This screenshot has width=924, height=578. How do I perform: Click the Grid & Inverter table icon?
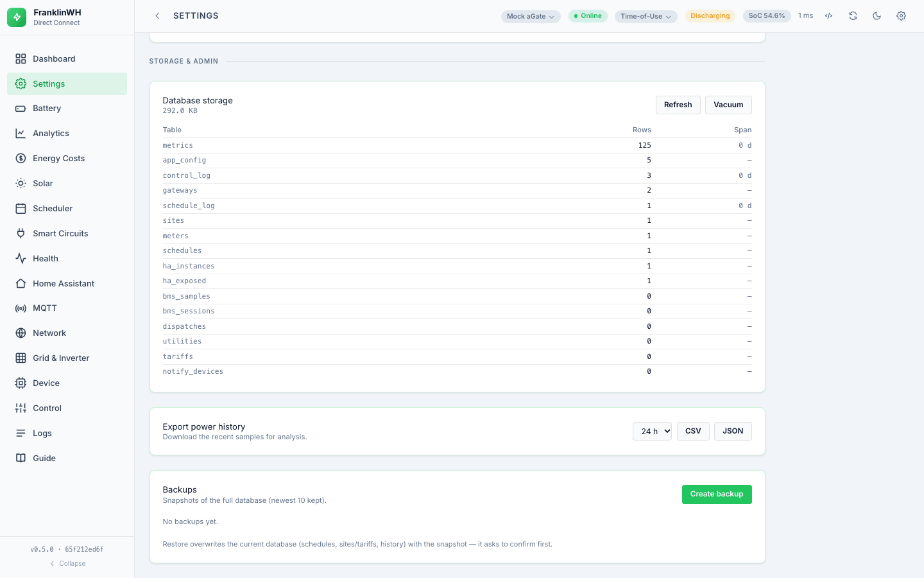click(x=21, y=358)
